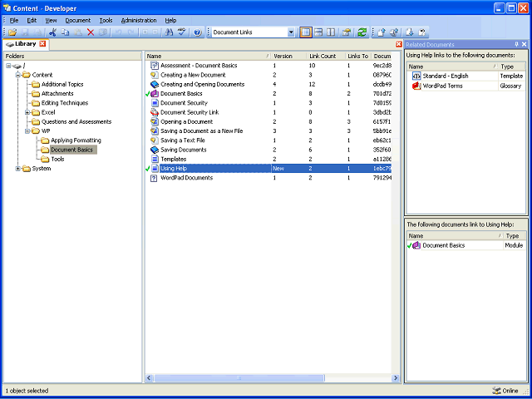Click the horizontal scrollbar thumb in document list
Screen dimensions: 532x399
[239, 378]
